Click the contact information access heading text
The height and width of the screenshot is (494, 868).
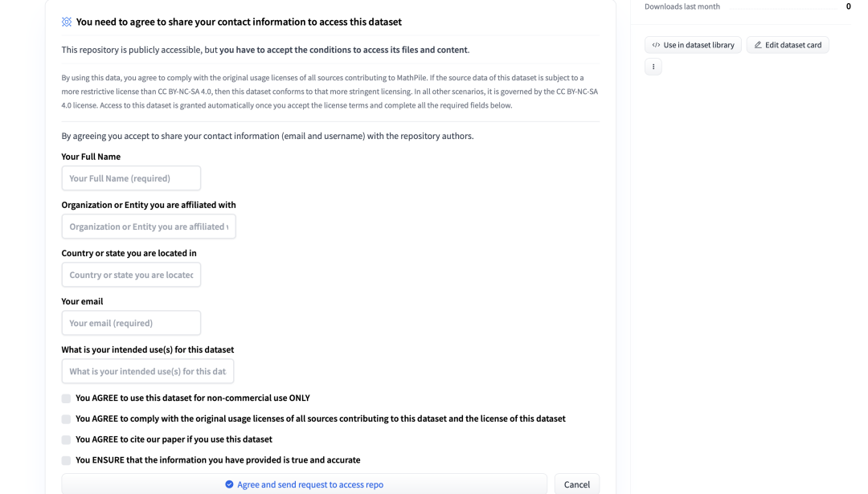click(x=239, y=22)
